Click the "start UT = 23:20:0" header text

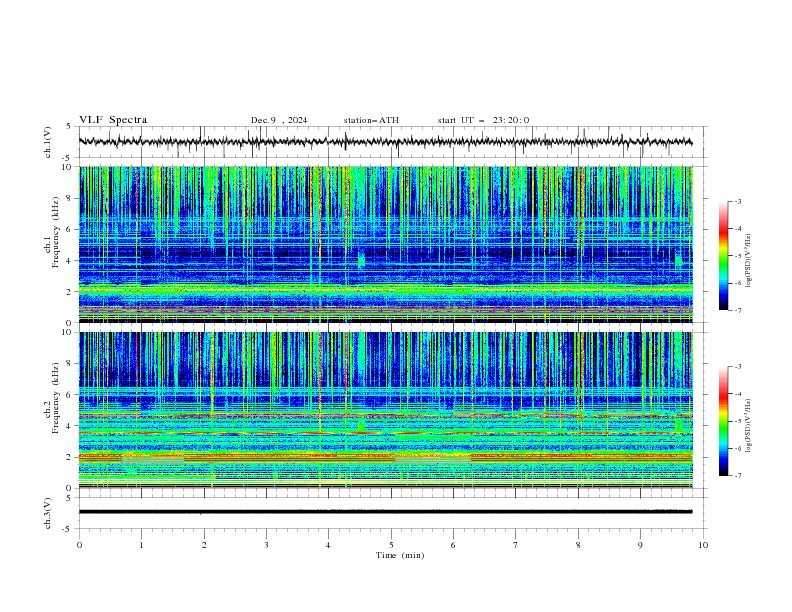coord(483,120)
